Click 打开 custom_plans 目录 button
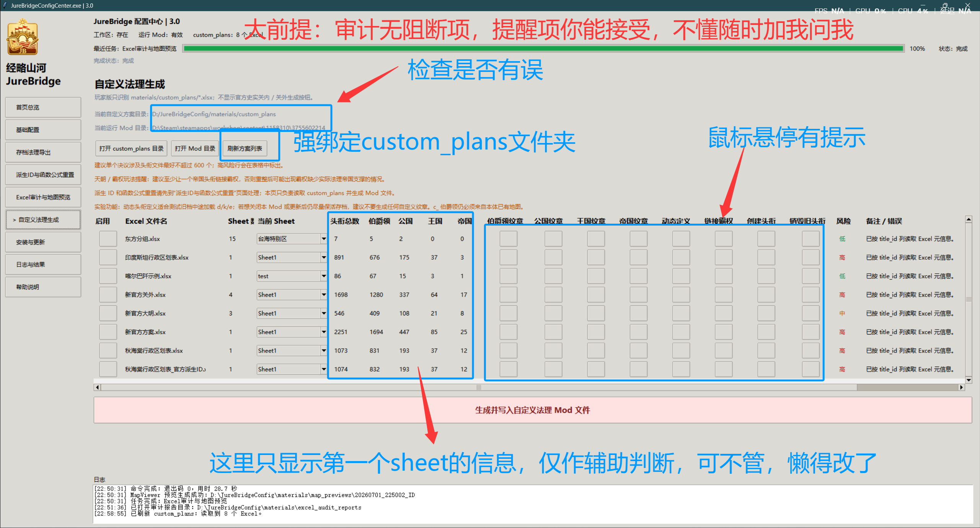Screen dimensions: 980x528 click(x=131, y=148)
